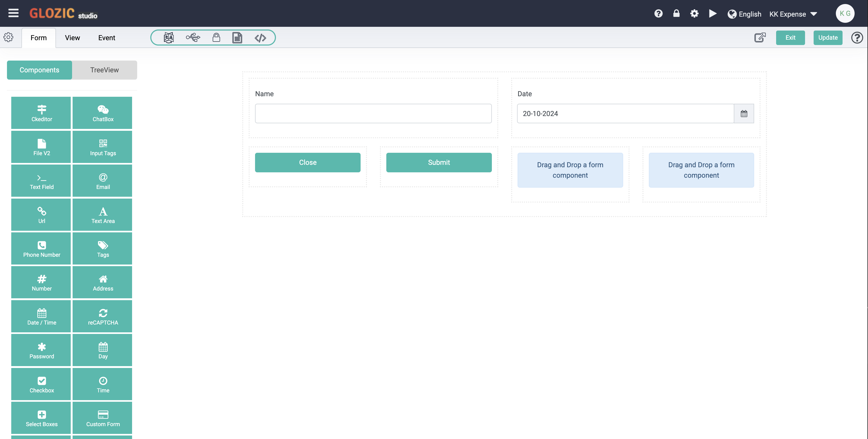The height and width of the screenshot is (439, 868).
Task: Click the play preview icon
Action: (712, 13)
